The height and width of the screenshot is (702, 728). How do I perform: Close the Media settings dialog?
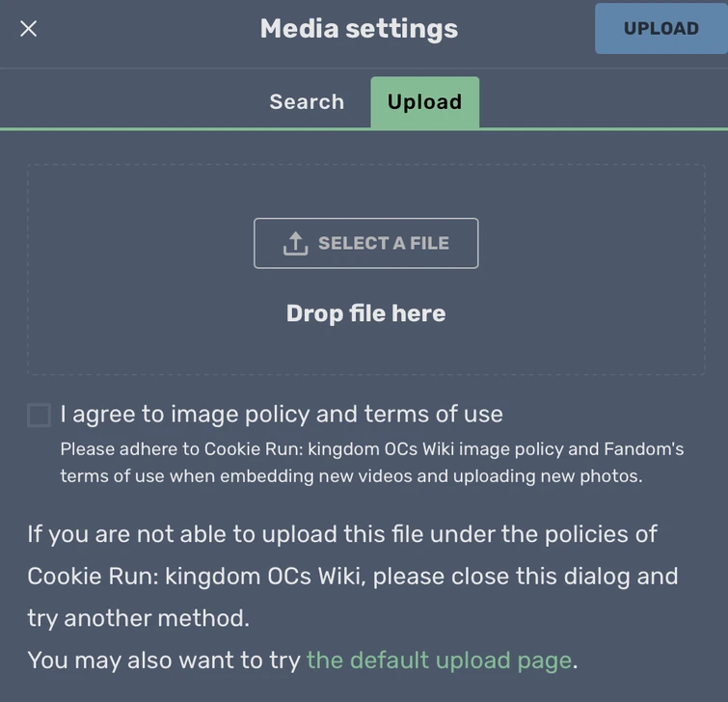[x=29, y=29]
